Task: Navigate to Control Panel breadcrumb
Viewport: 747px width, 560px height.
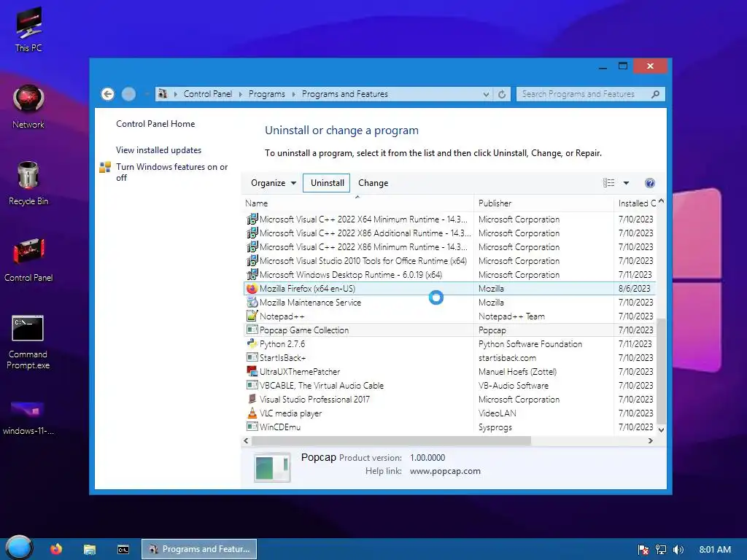Action: [x=208, y=94]
